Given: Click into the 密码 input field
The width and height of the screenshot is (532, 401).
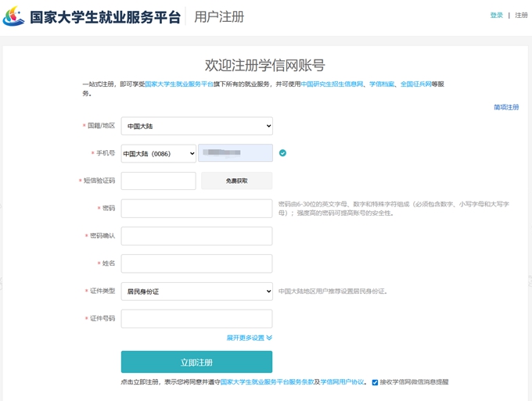Looking at the screenshot, I should [x=196, y=209].
